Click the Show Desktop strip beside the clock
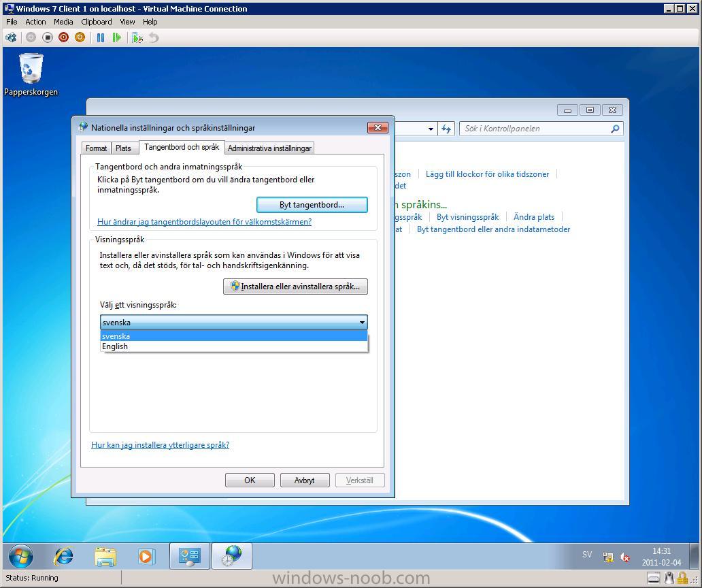 pos(694,556)
